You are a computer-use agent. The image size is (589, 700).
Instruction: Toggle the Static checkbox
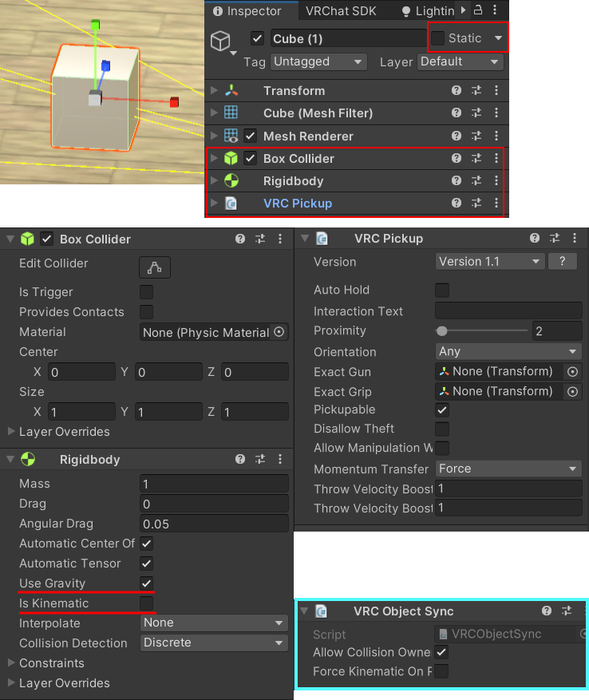tap(437, 38)
